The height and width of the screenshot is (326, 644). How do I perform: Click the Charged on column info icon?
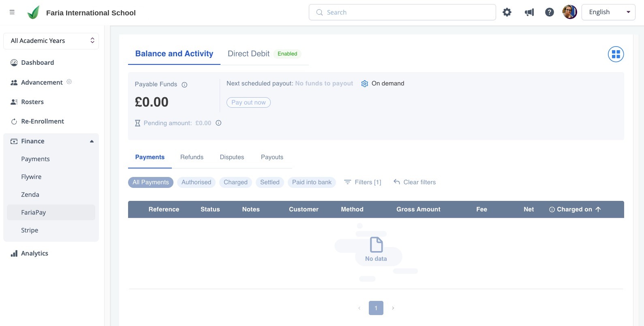click(552, 210)
